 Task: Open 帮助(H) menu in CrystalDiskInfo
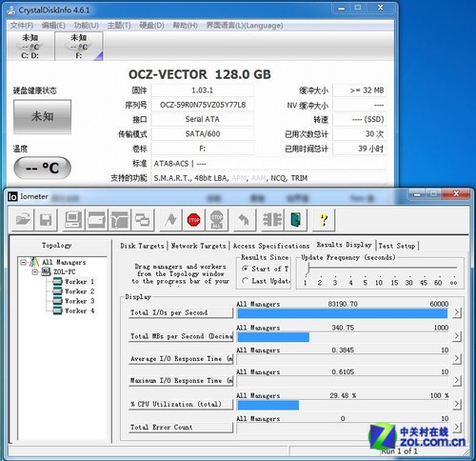click(185, 26)
